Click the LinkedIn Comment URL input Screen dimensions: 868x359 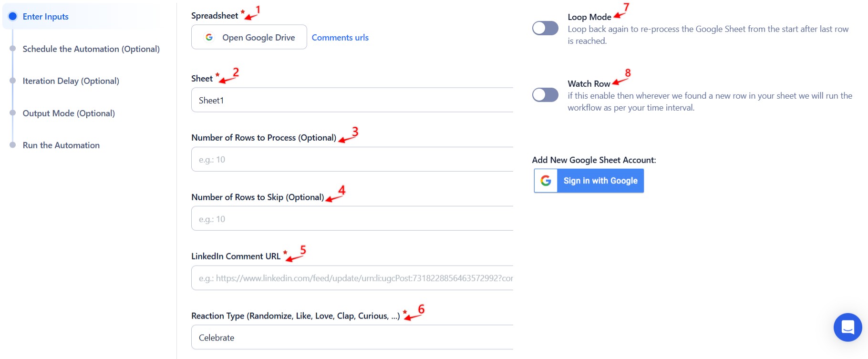pyautogui.click(x=352, y=278)
